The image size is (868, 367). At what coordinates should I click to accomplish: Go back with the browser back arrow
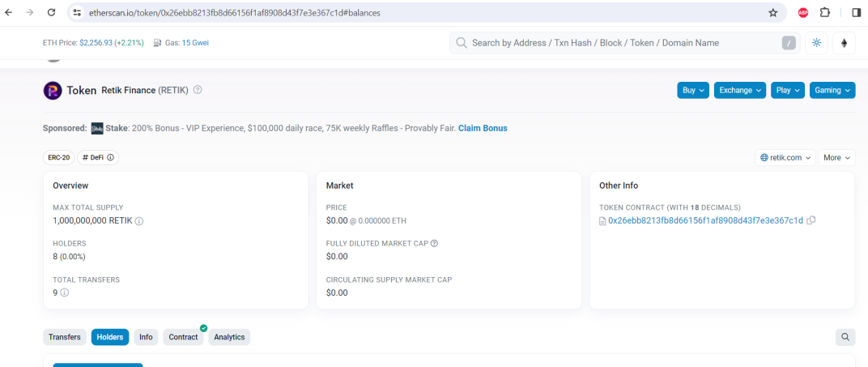(9, 12)
